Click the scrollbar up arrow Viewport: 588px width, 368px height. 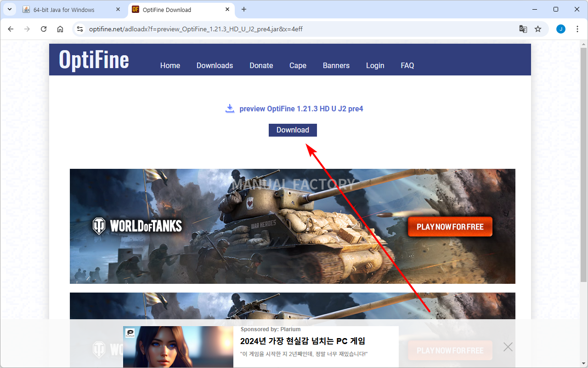tap(584, 44)
